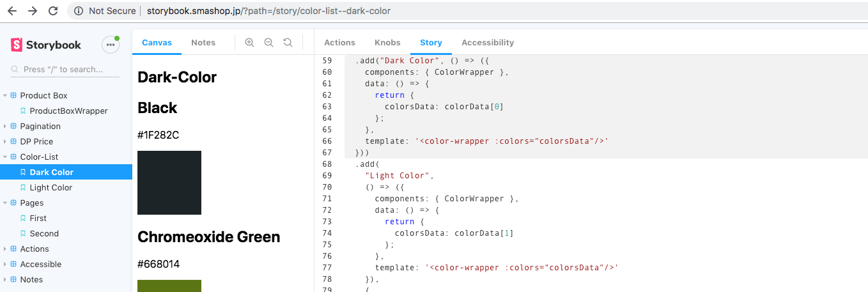Open the Accessibility addon tab
The width and height of the screenshot is (868, 292).
click(x=488, y=42)
